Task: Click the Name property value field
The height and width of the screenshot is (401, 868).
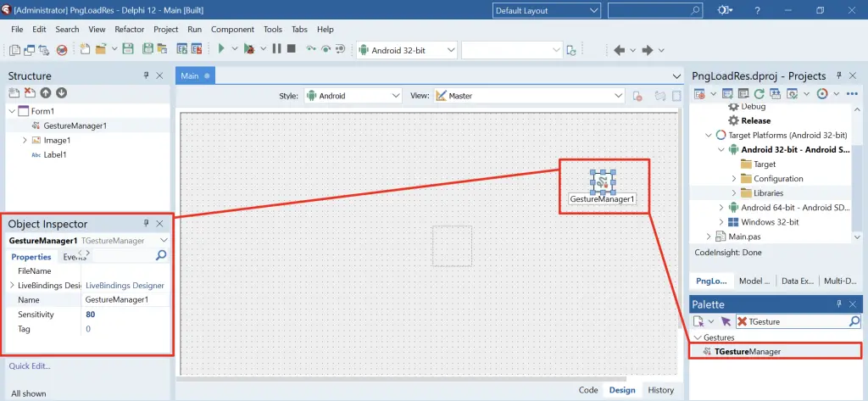Action: [125, 299]
